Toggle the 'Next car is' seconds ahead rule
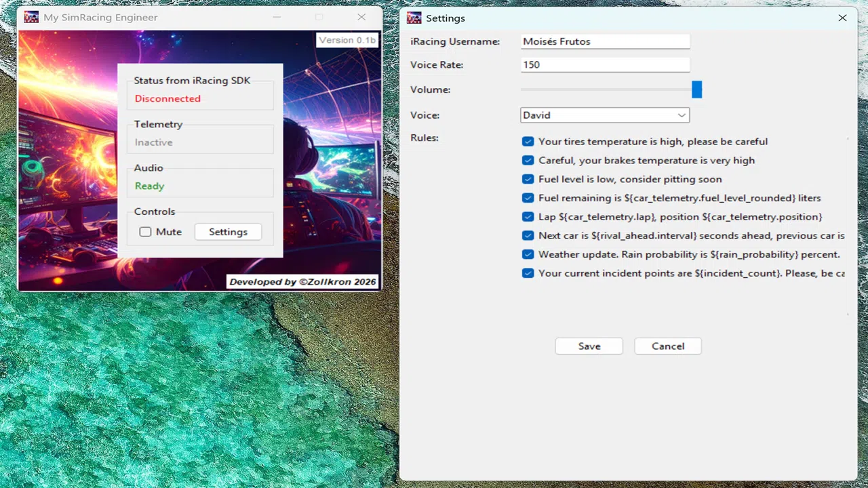868x488 pixels. [x=528, y=236]
